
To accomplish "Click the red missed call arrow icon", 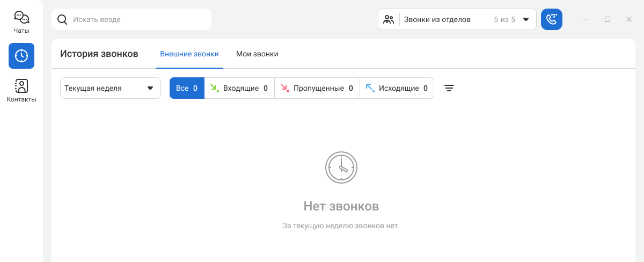I will tap(285, 88).
